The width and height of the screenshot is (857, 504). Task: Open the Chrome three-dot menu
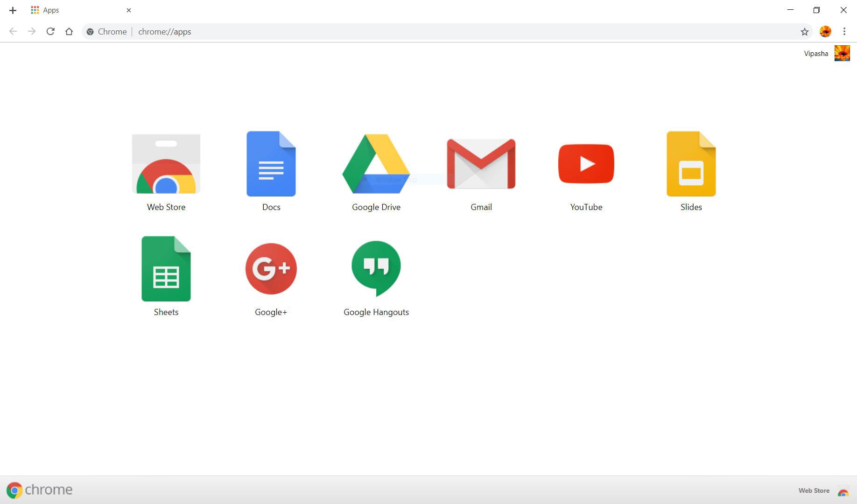(844, 32)
